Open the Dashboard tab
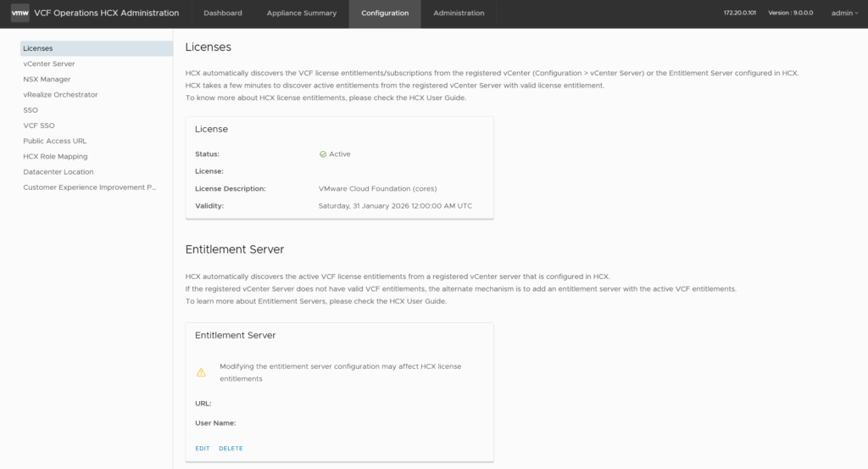The image size is (868, 469). pyautogui.click(x=223, y=14)
